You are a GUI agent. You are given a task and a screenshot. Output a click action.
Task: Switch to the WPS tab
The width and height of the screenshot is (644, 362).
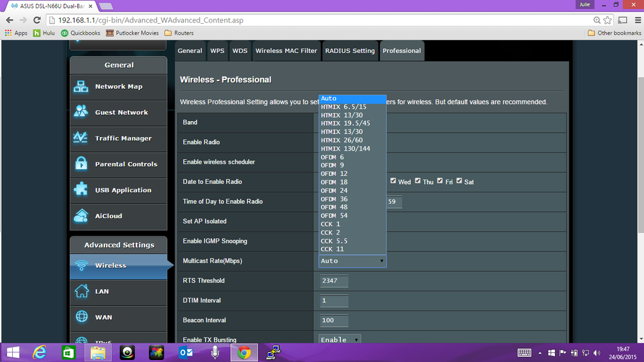coord(217,51)
